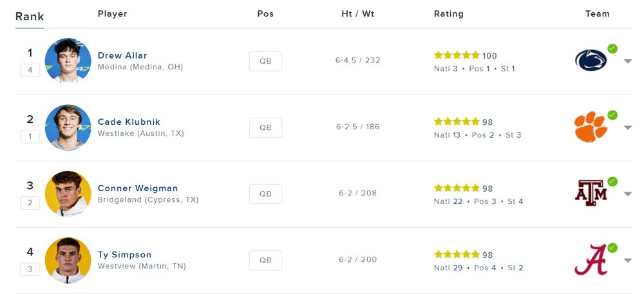Image resolution: width=644 pixels, height=294 pixels.
Task: Click Ty Simpson's player headshot photo
Action: pos(68,260)
